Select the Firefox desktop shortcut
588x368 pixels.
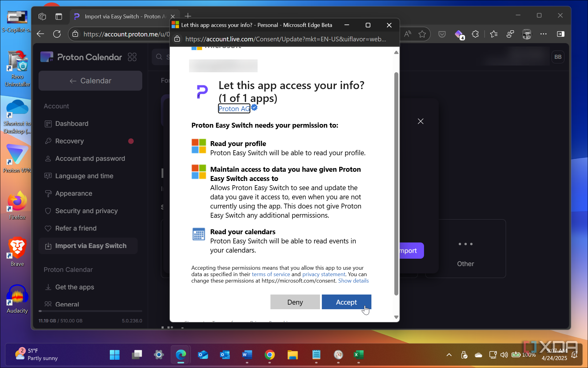17,205
